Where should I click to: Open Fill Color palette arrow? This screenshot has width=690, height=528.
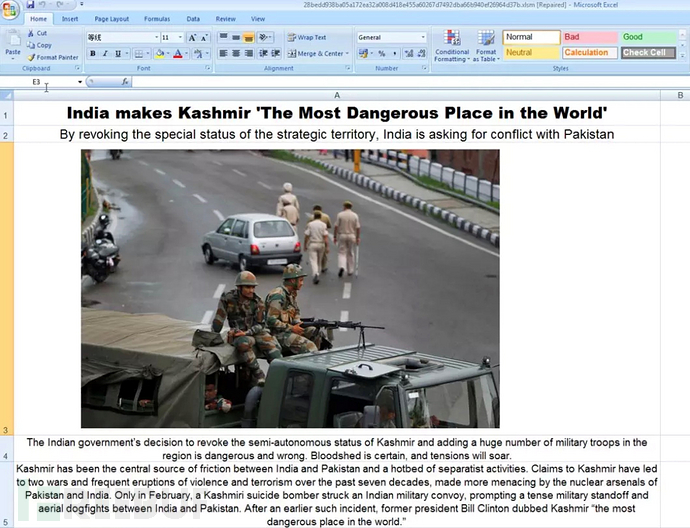168,54
